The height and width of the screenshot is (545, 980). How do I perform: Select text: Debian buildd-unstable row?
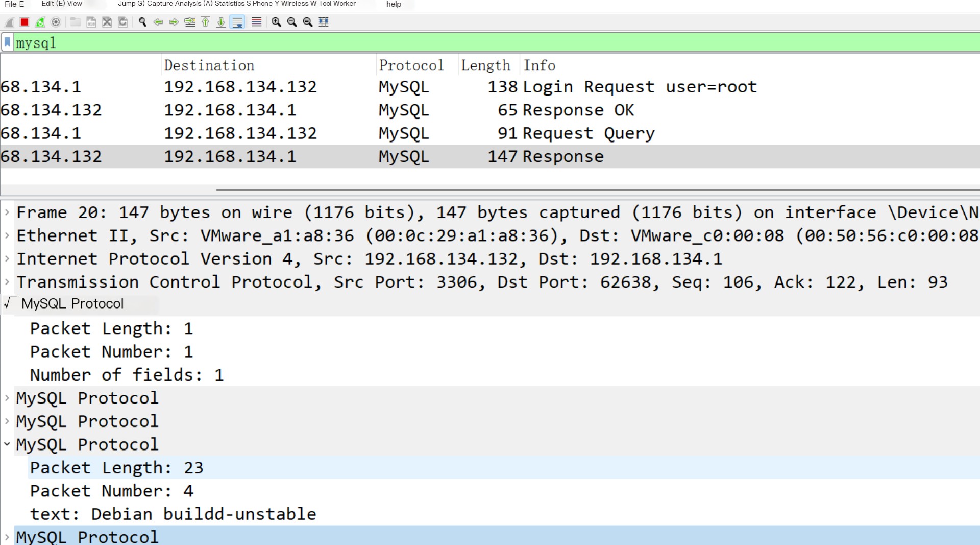pyautogui.click(x=504, y=514)
